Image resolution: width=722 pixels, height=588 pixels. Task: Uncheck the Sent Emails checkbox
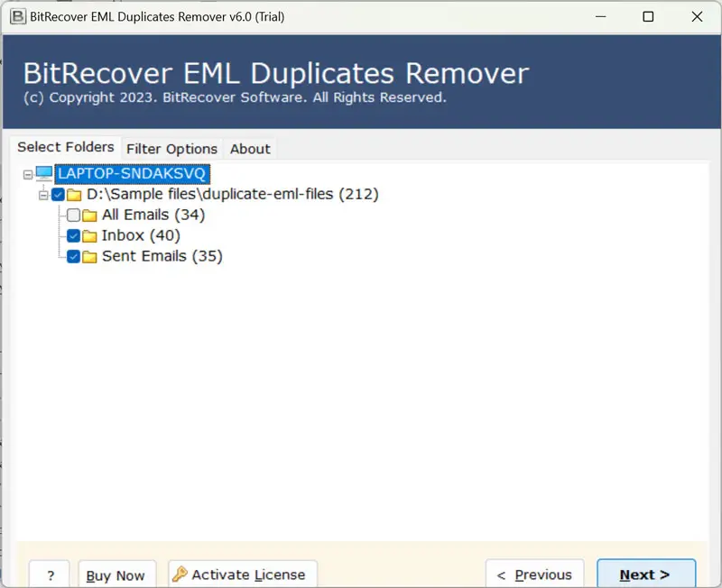[74, 256]
